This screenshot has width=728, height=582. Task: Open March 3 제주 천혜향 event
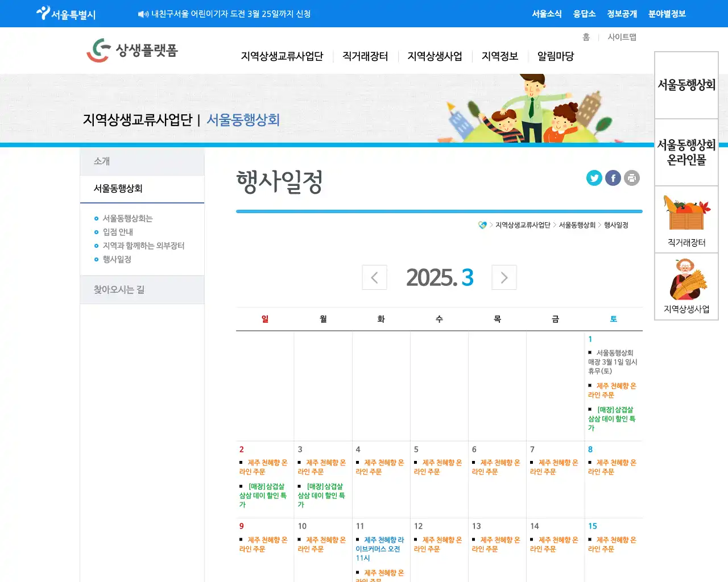pos(322,467)
